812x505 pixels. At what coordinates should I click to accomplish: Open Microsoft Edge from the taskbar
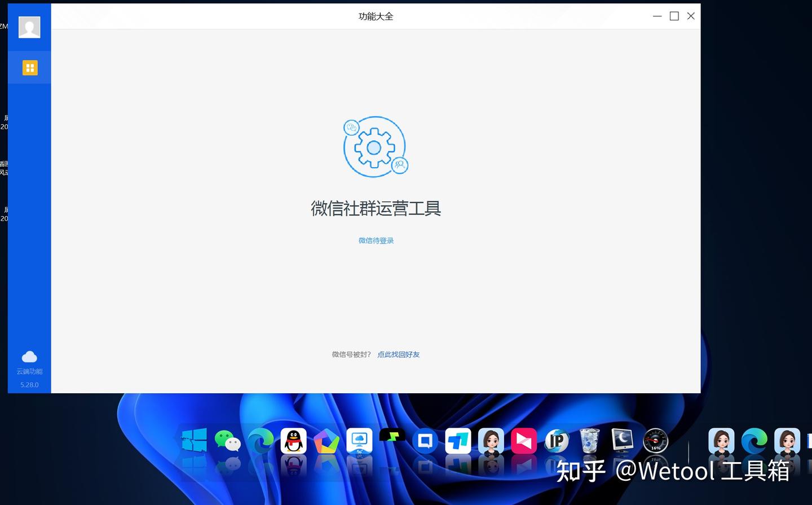click(259, 441)
